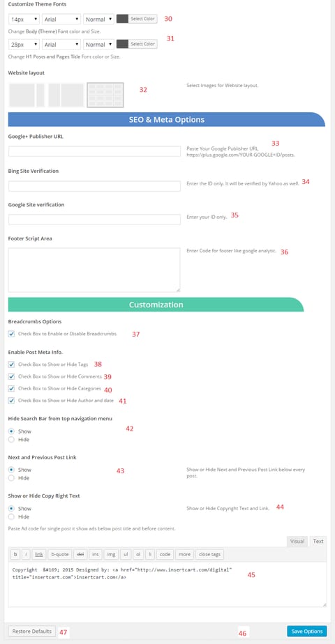Viewport: 335px width, 644px height.
Task: Click the close tags toolbar button
Action: (209, 554)
